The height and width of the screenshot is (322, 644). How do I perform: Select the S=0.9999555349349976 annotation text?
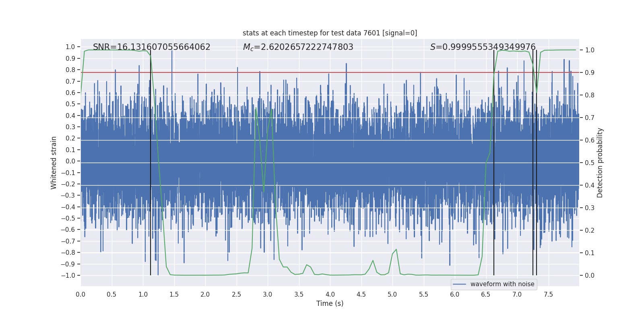point(483,47)
